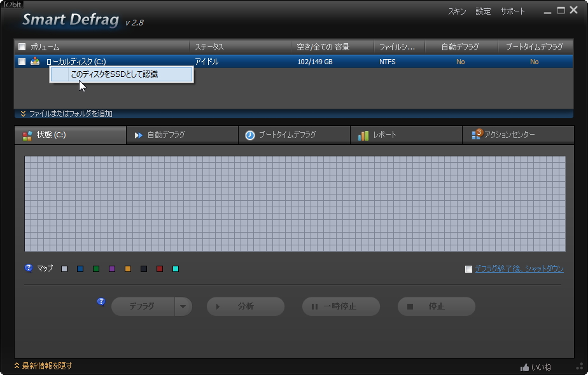This screenshot has width=588, height=375.
Task: Collapse the latest information panel
Action: point(43,365)
